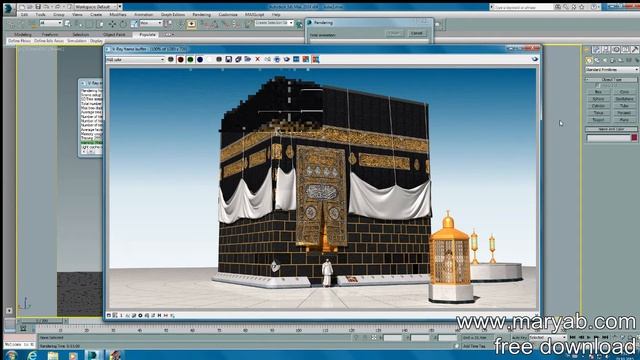
Task: Clear image with red X in frame buffer
Action: (x=258, y=60)
